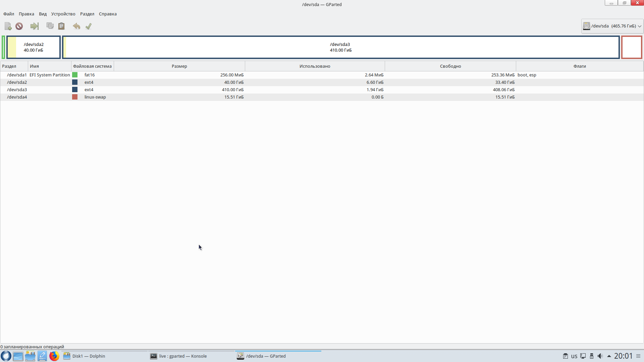Launch Firefox from the taskbar
The width and height of the screenshot is (644, 362).
point(54,356)
